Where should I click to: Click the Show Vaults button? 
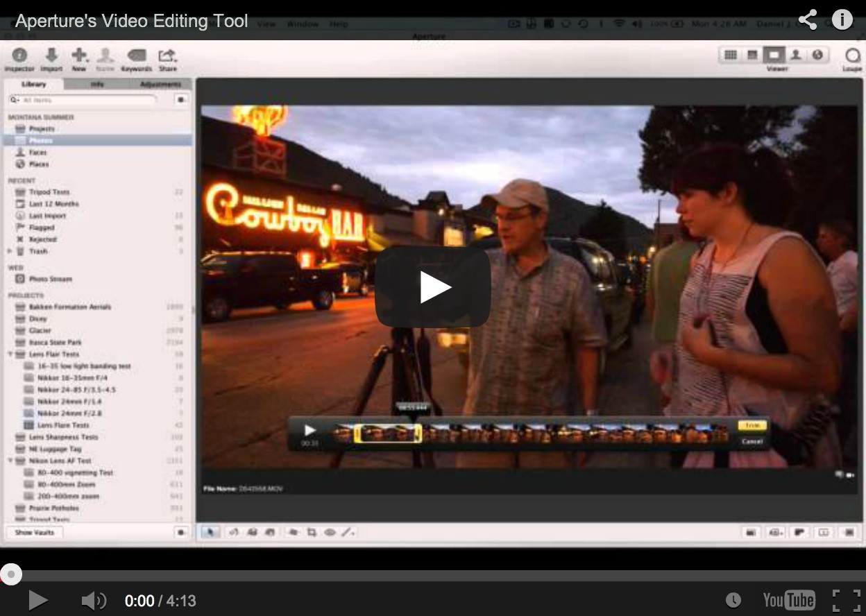pyautogui.click(x=35, y=532)
